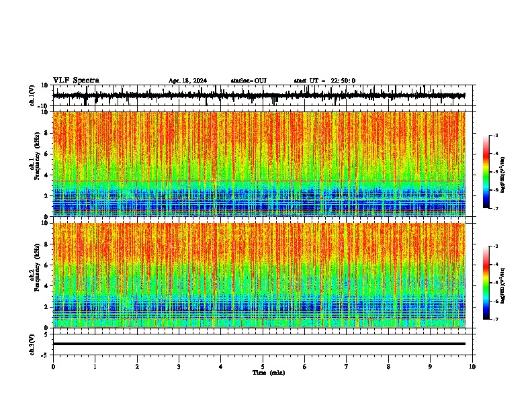
Task: Click the "VLF Spectra" plot title
Action: coord(76,81)
